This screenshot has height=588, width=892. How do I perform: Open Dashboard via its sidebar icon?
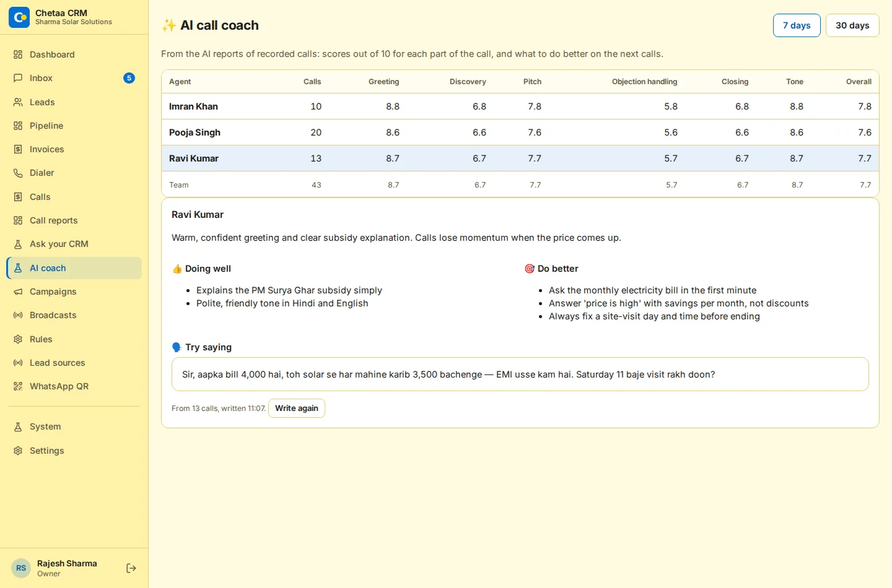pos(18,54)
